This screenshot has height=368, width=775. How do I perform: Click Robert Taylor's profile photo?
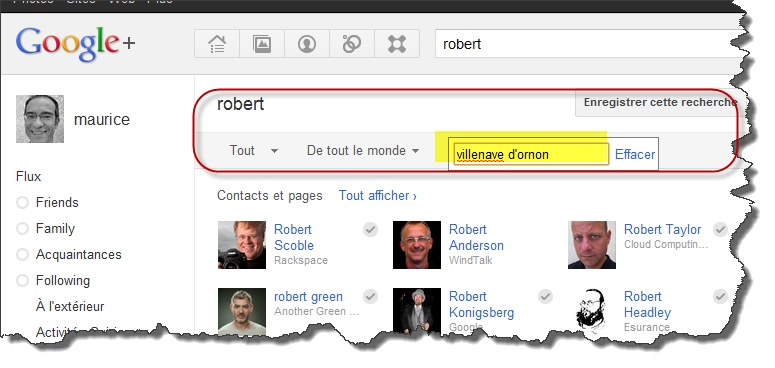coord(592,245)
